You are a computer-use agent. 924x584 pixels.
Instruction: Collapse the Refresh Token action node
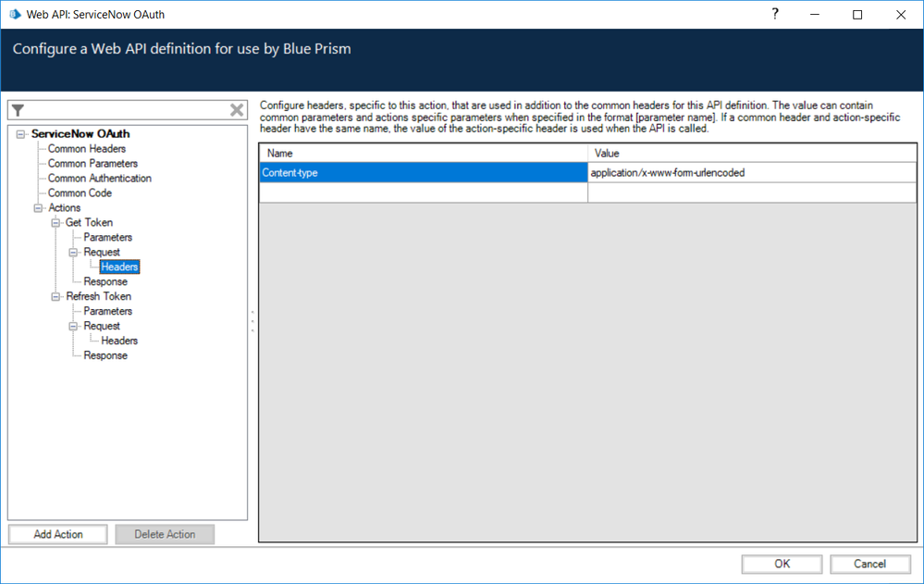click(x=55, y=296)
